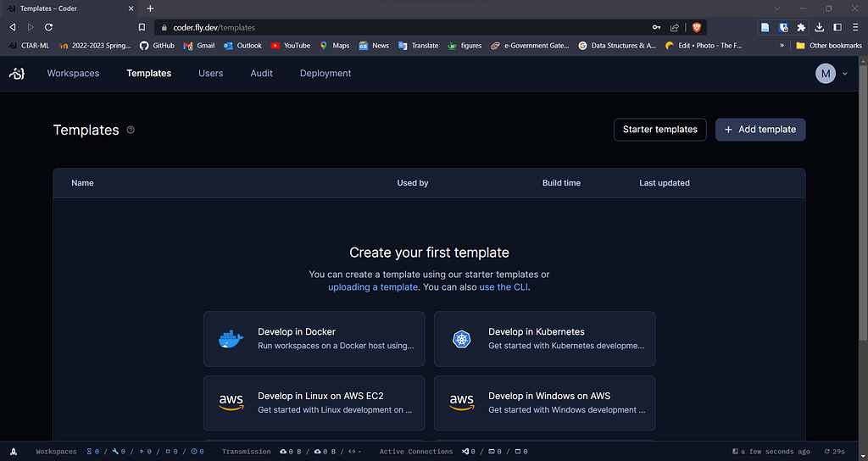Toggle the browser sidebar panel icon
Image resolution: width=868 pixels, height=461 pixels.
[837, 27]
